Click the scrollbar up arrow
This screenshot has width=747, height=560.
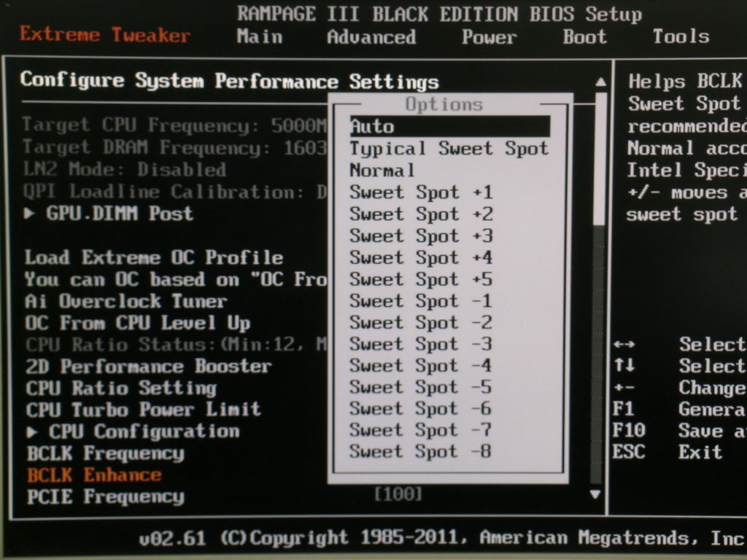click(601, 82)
